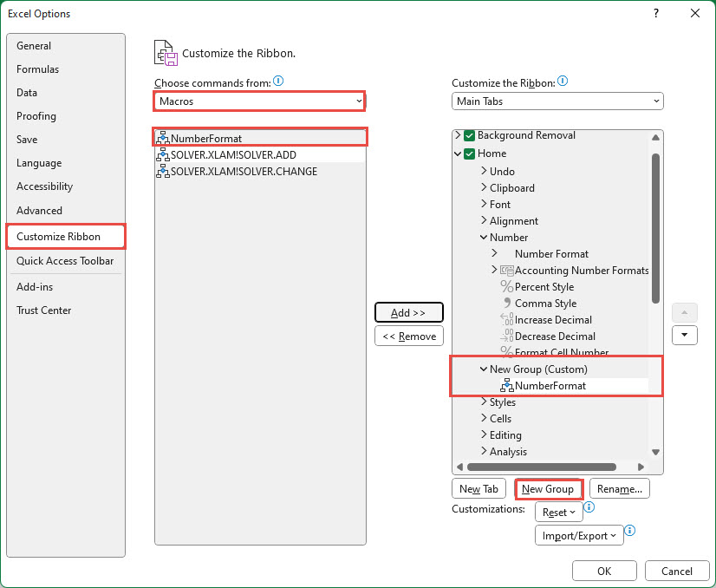Select the Decrease Decimal icon
This screenshot has width=716, height=588.
507,336
